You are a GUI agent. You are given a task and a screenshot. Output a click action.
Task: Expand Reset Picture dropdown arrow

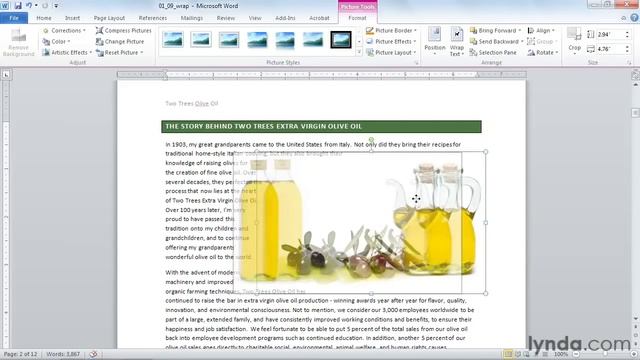click(x=142, y=53)
